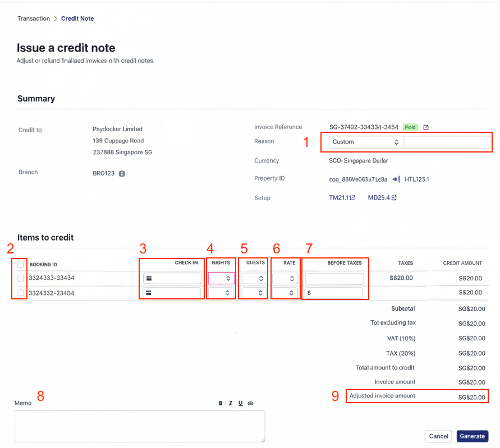The height and width of the screenshot is (448, 500).
Task: Check the box for booking 3324333-33434
Action: click(21, 278)
